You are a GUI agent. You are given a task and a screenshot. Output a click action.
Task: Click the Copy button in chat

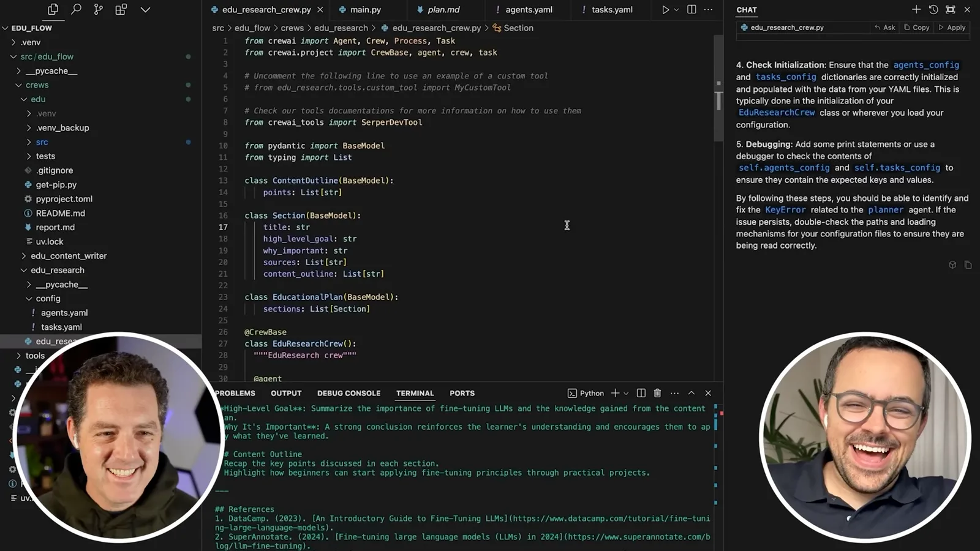pyautogui.click(x=916, y=28)
